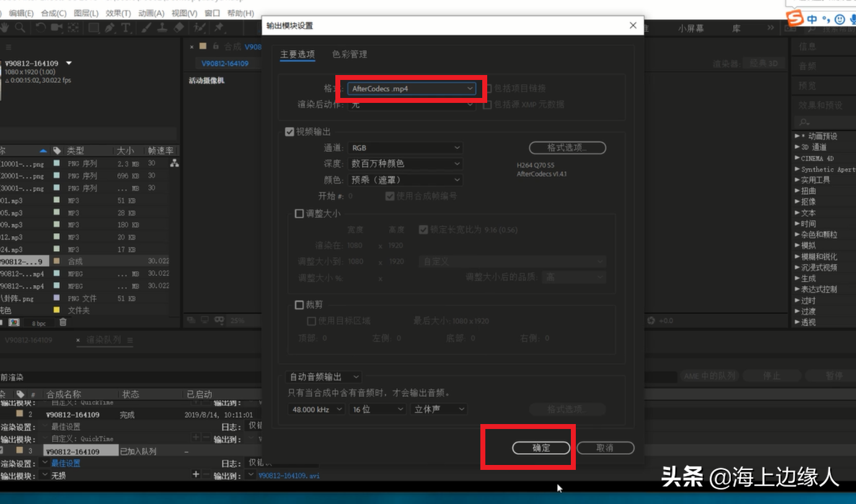Switch to the 色彩管理 tab
The image size is (856, 504).
pos(350,55)
